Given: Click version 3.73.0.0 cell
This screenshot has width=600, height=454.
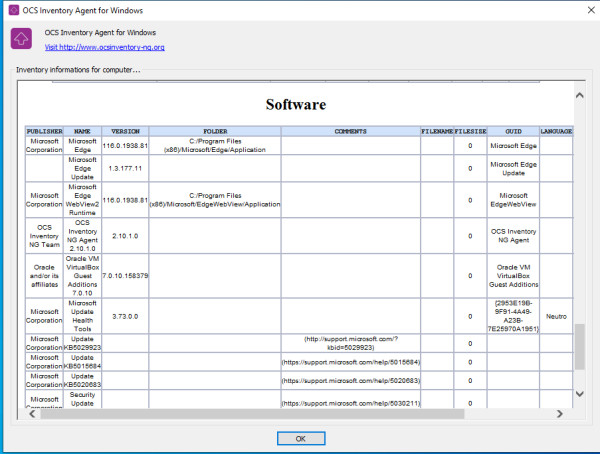Looking at the screenshot, I should (x=125, y=316).
